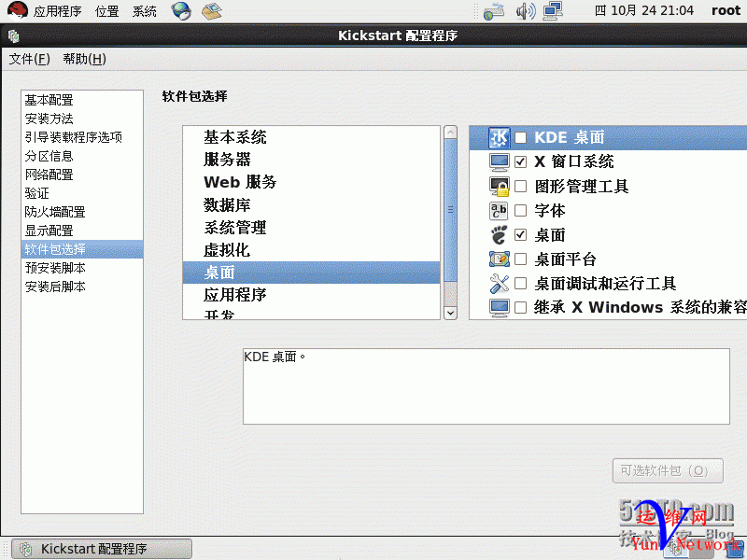
Task: Select the 服务器 category
Action: (312, 160)
